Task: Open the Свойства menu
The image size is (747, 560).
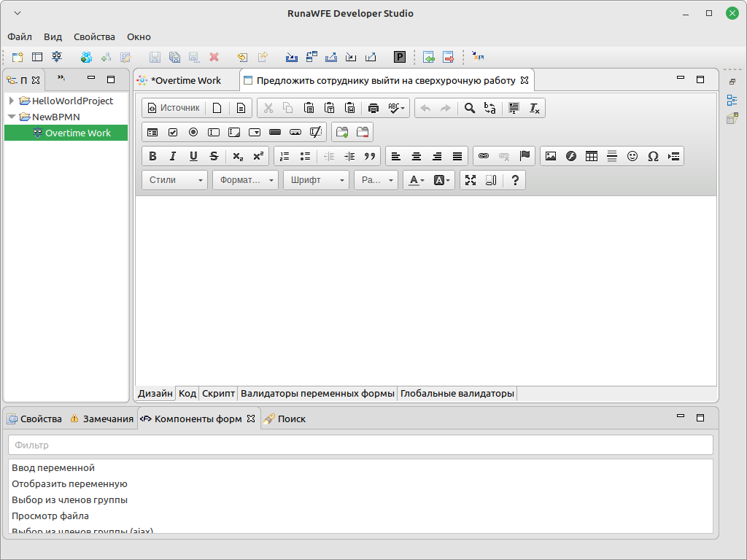Action: 94,36
